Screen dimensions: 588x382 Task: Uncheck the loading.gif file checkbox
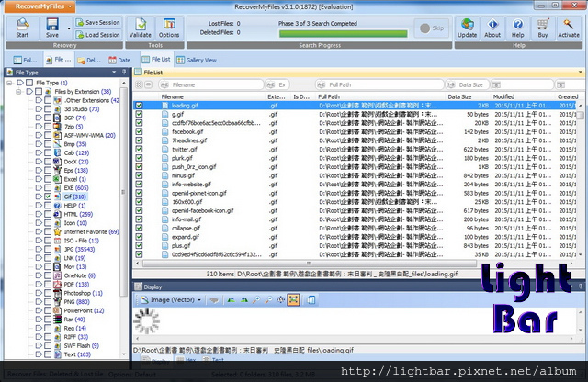tap(139, 106)
